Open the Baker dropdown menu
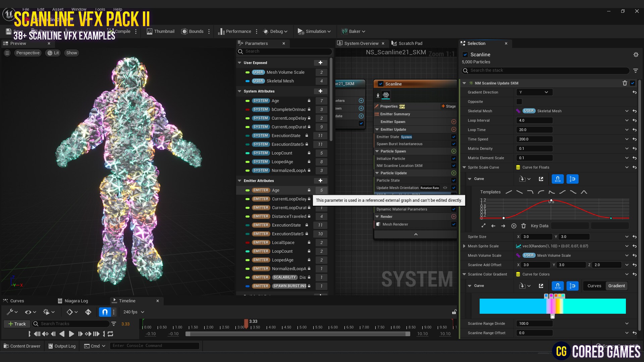Viewport: 644px width, 362px height. click(353, 32)
